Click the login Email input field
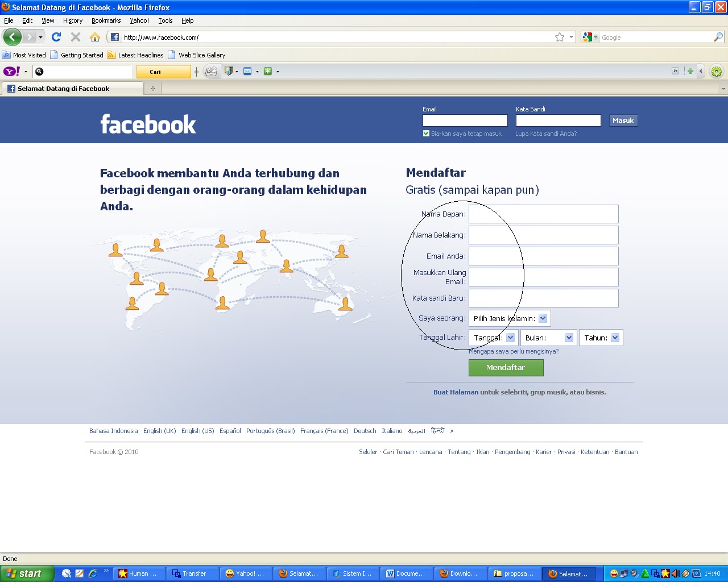This screenshot has height=582, width=728. [465, 120]
